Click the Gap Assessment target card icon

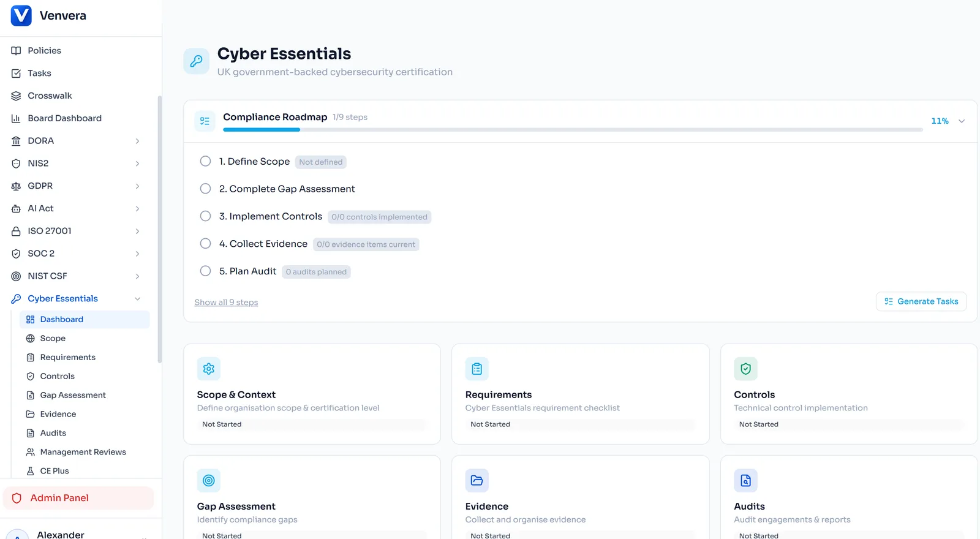coord(209,480)
